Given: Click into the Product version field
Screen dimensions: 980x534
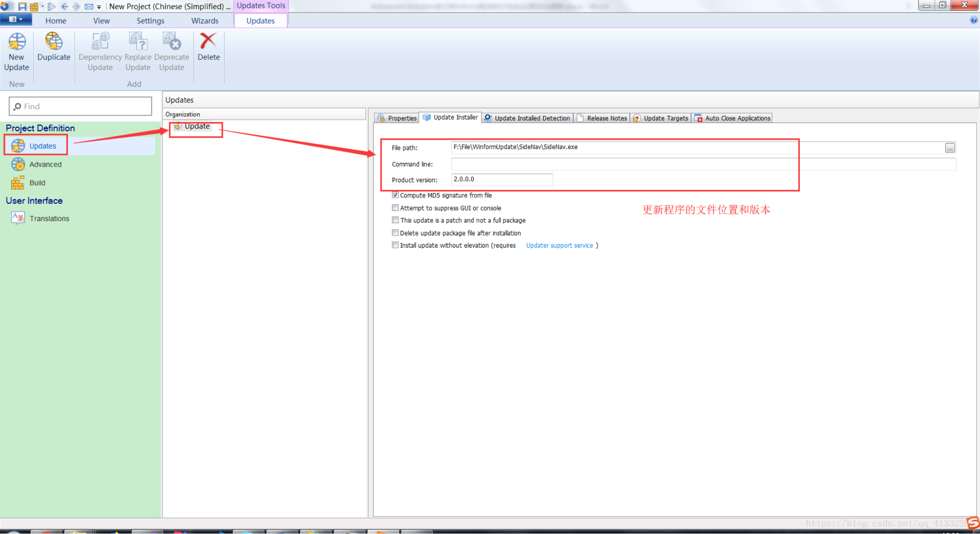Looking at the screenshot, I should coord(501,179).
